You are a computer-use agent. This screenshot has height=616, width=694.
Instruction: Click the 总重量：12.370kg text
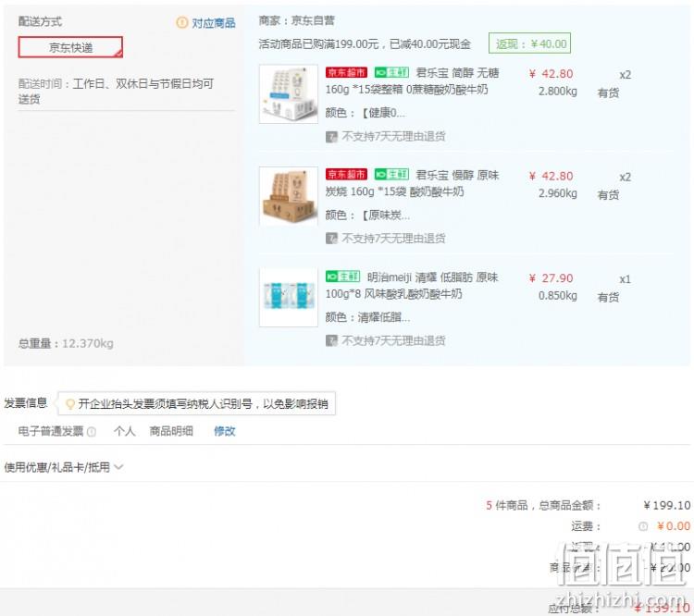pos(66,343)
